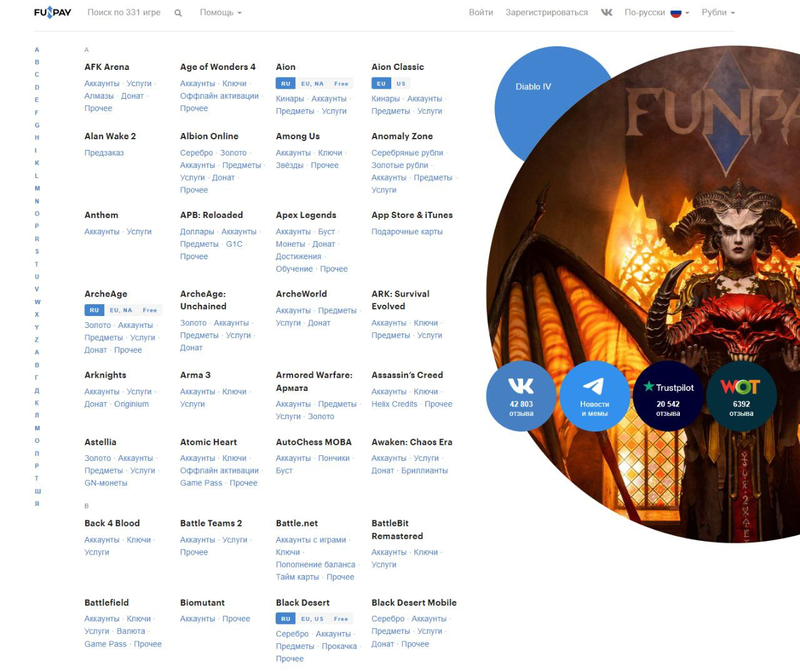Open Тайм карты under Battle.net
The image size is (800, 672).
(297, 576)
